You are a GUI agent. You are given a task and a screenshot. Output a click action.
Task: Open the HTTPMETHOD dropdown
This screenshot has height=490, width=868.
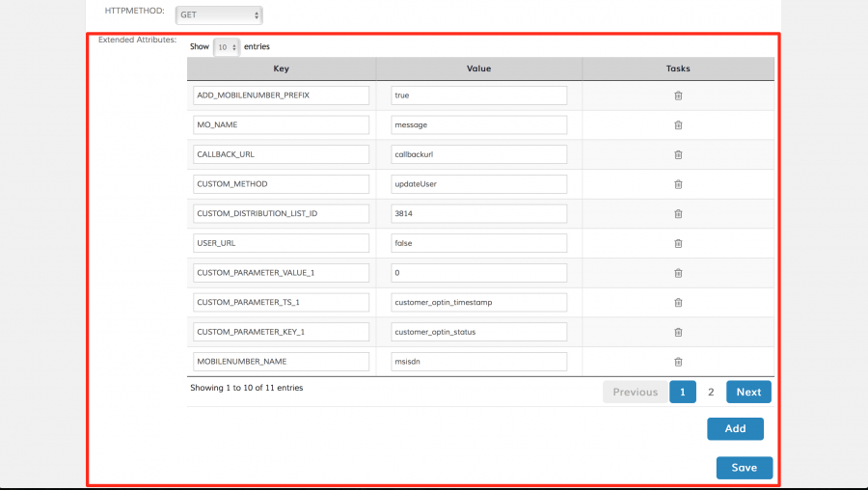point(218,15)
